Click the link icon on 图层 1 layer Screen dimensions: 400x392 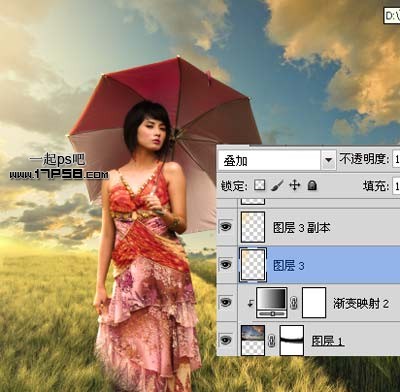(x=272, y=341)
